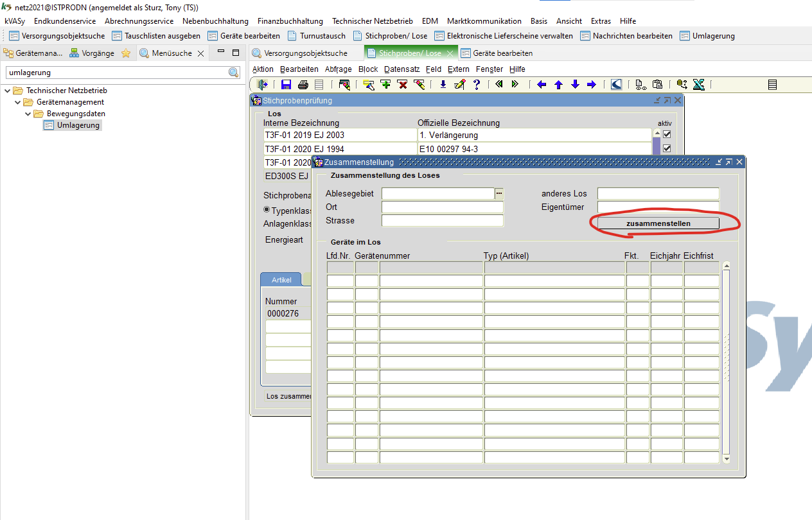
Task: Click the blue left arrow navigation icon
Action: tap(542, 84)
